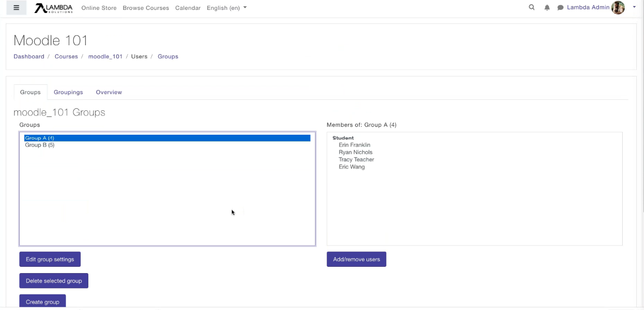Click the Edit group settings button
This screenshot has height=310, width=644.
pyautogui.click(x=50, y=259)
